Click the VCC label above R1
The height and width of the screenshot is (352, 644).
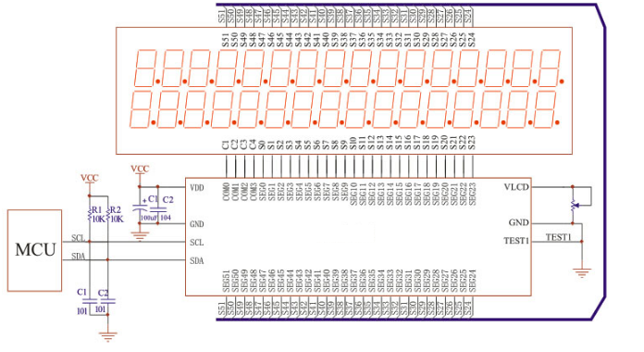(89, 178)
